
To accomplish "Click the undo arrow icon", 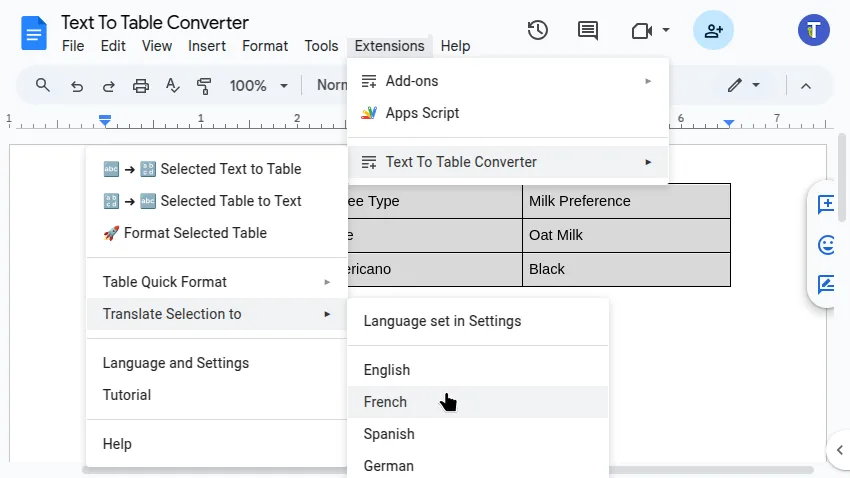I will (x=77, y=86).
